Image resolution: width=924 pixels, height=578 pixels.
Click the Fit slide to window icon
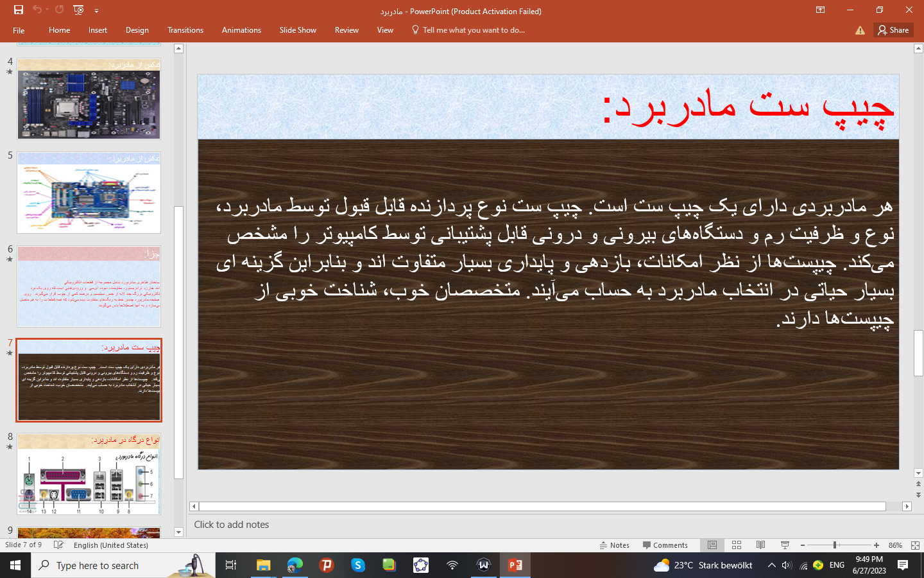click(x=914, y=545)
